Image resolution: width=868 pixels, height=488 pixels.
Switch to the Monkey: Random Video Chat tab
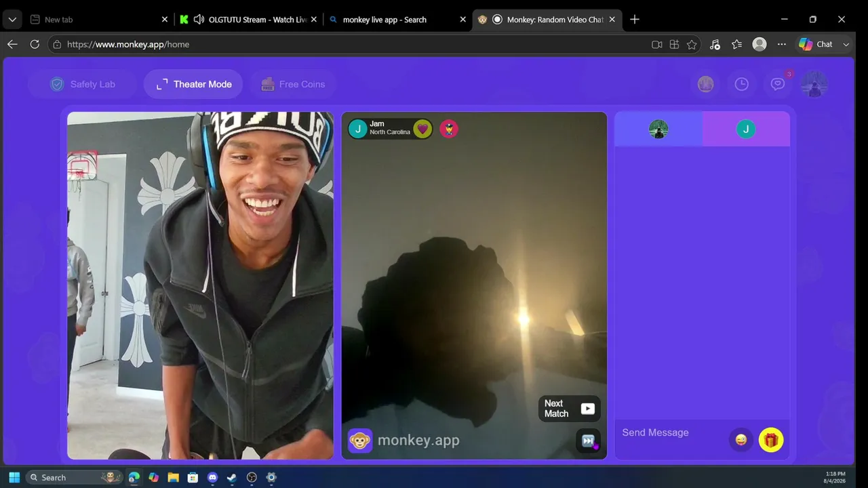click(x=547, y=20)
